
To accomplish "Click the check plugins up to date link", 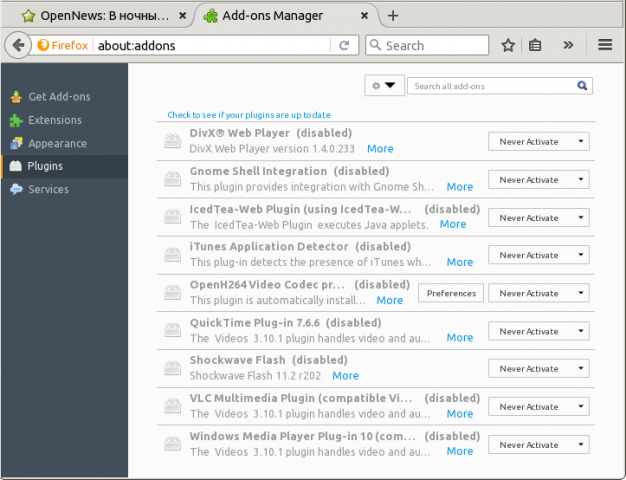I will click(x=248, y=115).
